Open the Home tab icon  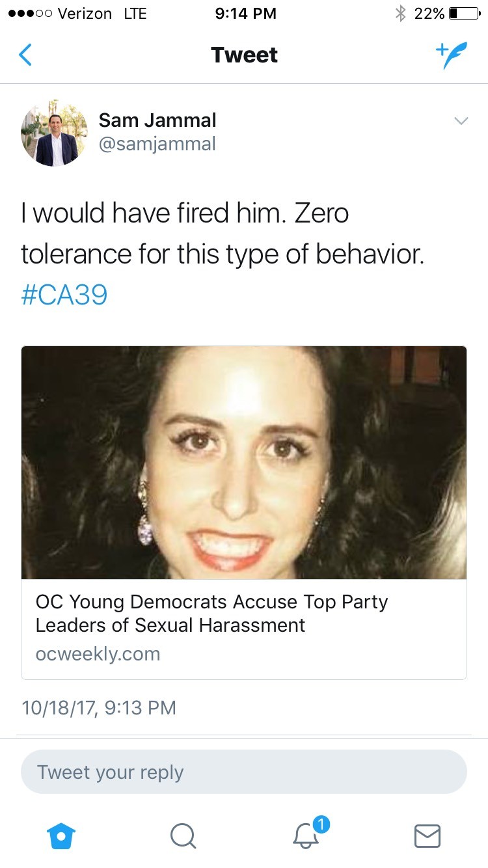click(x=62, y=835)
